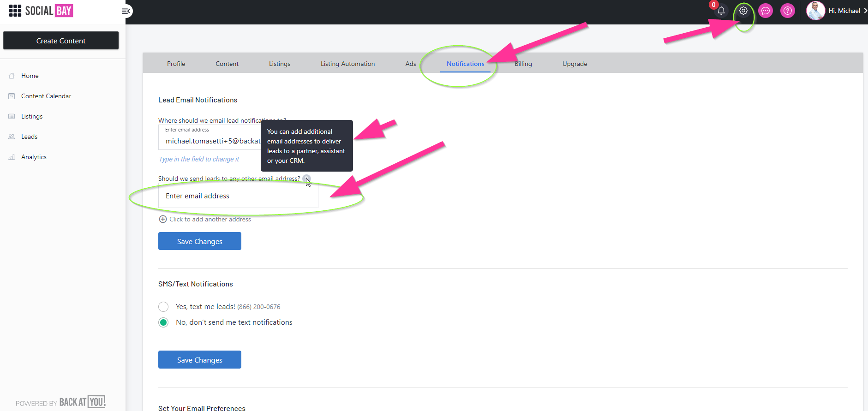Switch to the Listing Automation tab
This screenshot has width=868, height=411.
pyautogui.click(x=348, y=64)
